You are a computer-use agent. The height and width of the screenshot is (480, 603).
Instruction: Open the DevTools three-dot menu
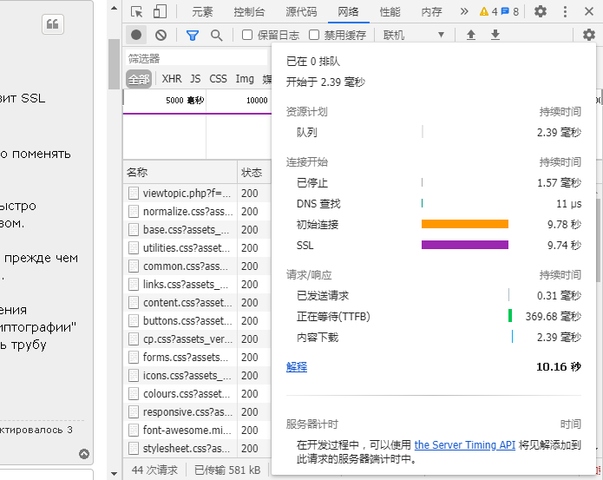pyautogui.click(x=566, y=12)
